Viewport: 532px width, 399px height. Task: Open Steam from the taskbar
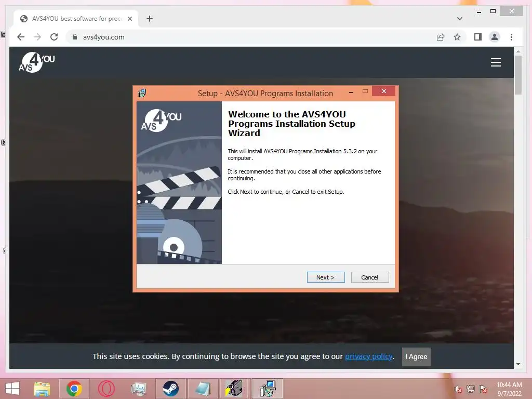coord(170,389)
